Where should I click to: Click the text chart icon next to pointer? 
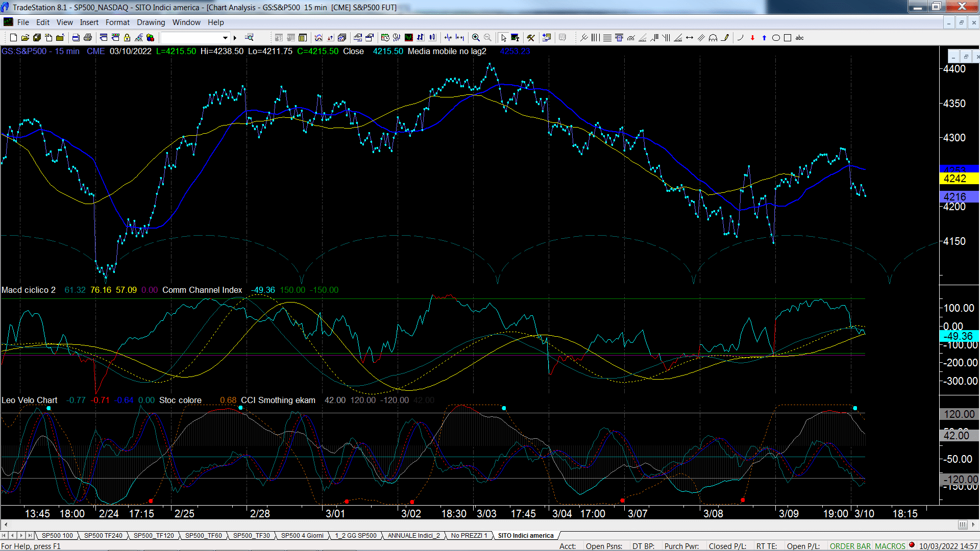point(515,38)
